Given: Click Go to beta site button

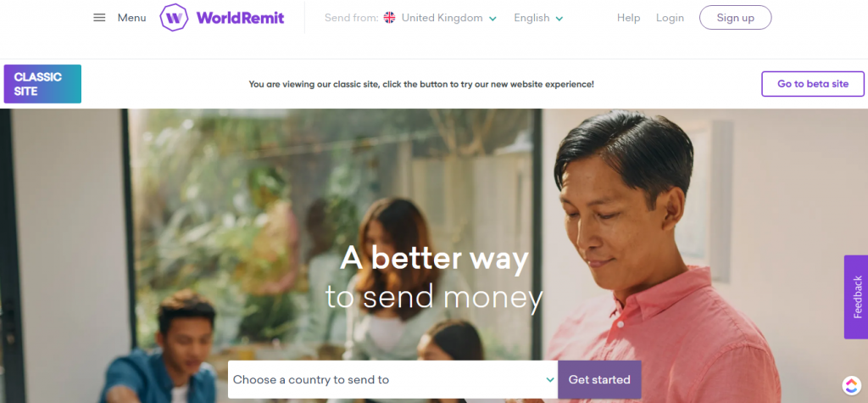Looking at the screenshot, I should (813, 84).
